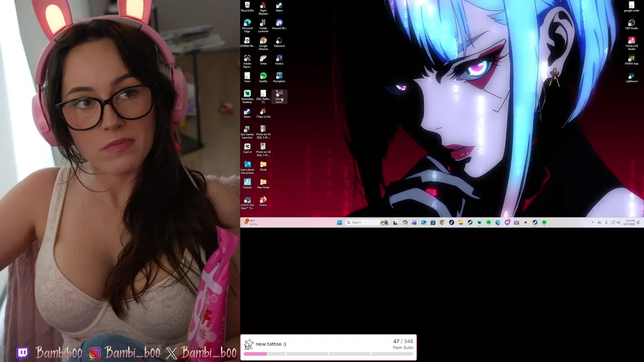Open TikTok from the taskbar
This screenshot has height=362, width=644.
[451, 222]
